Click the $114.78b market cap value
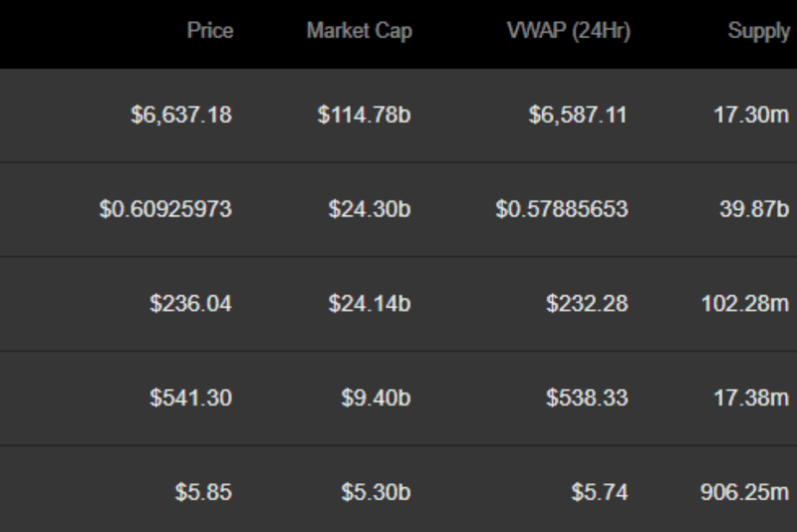 click(364, 115)
